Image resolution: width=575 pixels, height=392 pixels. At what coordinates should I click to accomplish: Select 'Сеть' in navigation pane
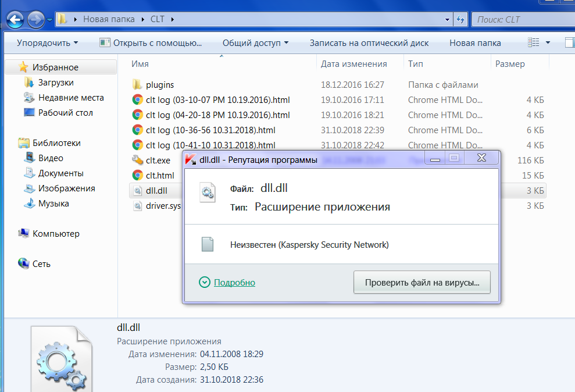41,264
